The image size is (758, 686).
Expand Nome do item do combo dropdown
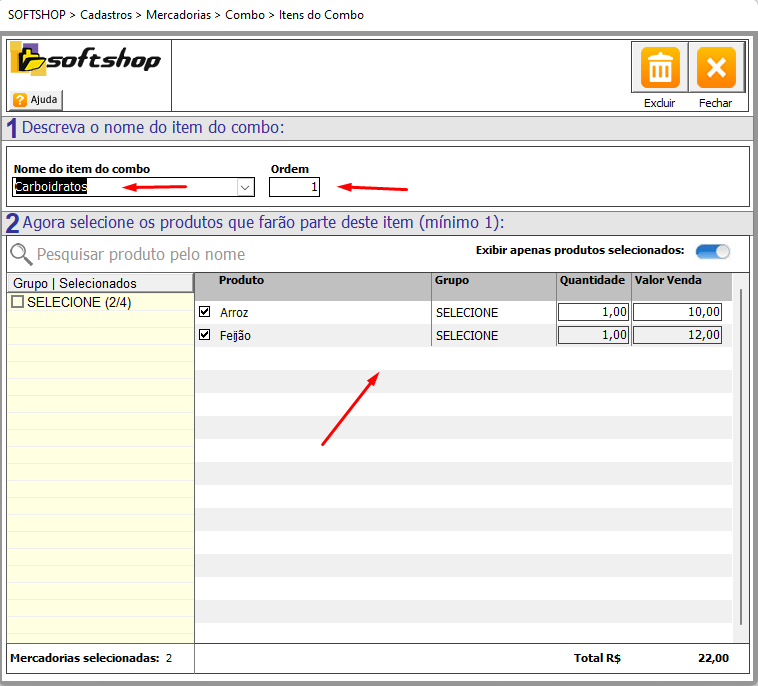click(x=244, y=187)
